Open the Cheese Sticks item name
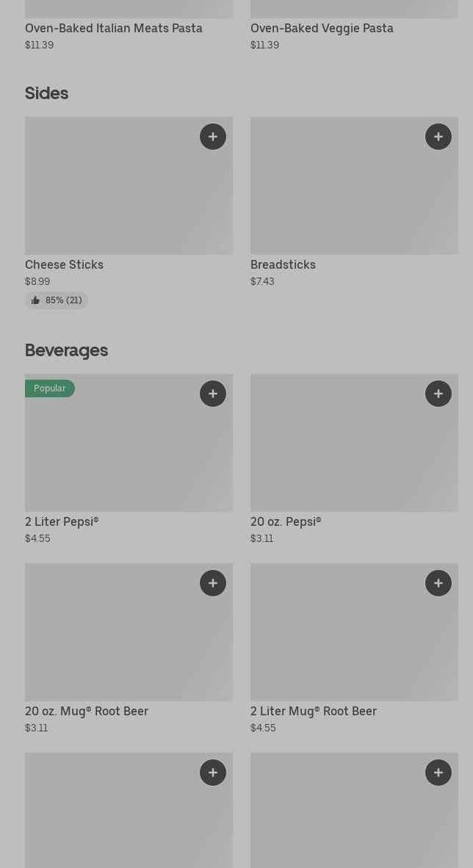The height and width of the screenshot is (868, 473). (64, 264)
